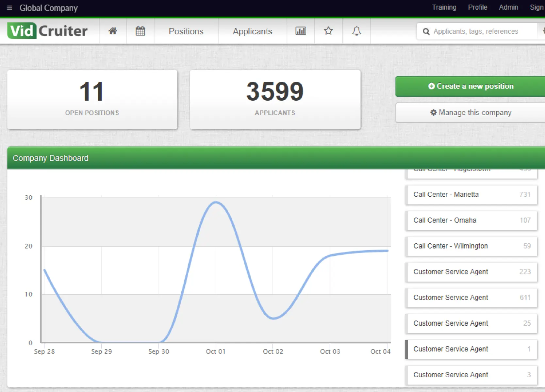The width and height of the screenshot is (545, 392).
Task: Open the Admin menu
Action: coord(508,7)
